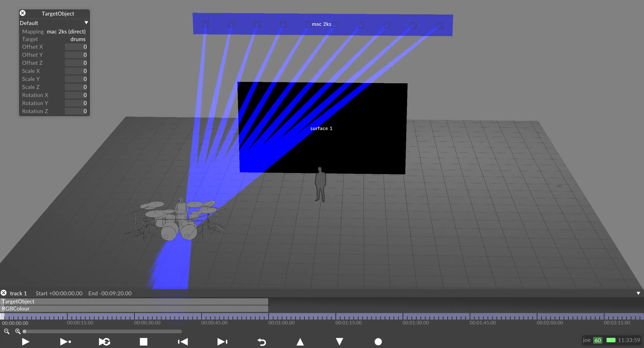Change the Target from drums
The image size is (644, 348).
78,39
